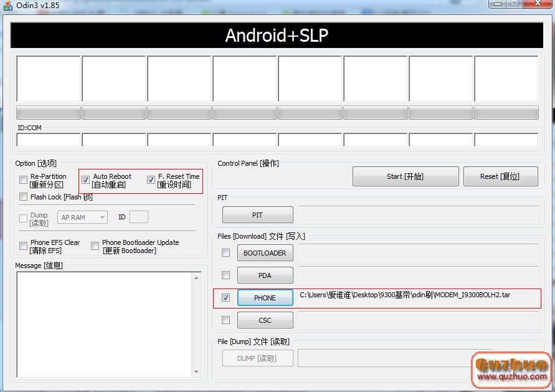
Task: Click the Dump ID input field
Action: [x=139, y=217]
